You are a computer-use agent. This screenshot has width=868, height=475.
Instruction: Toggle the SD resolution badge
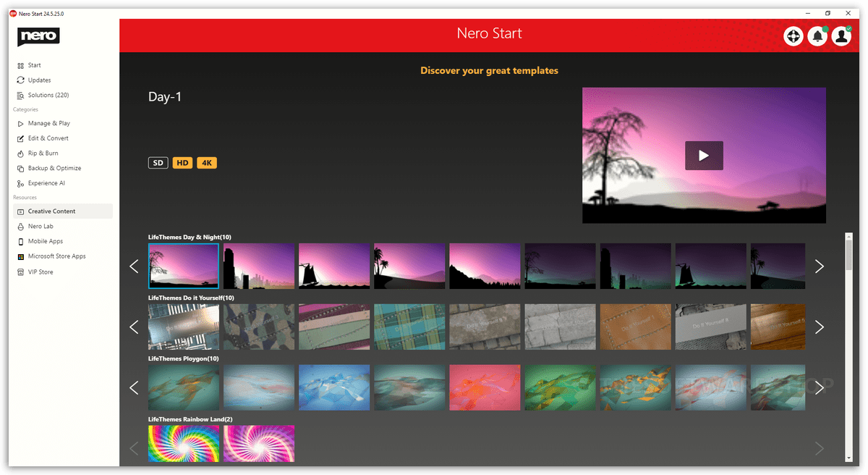(x=158, y=163)
